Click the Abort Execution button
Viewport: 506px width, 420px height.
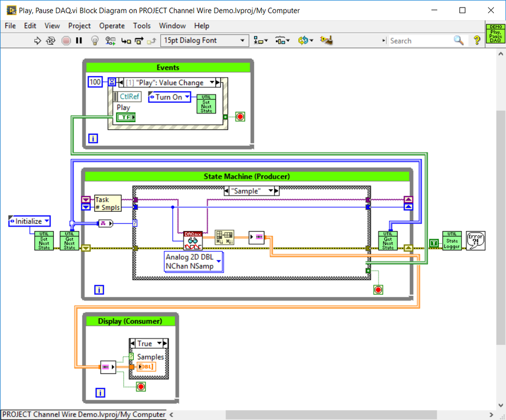66,41
